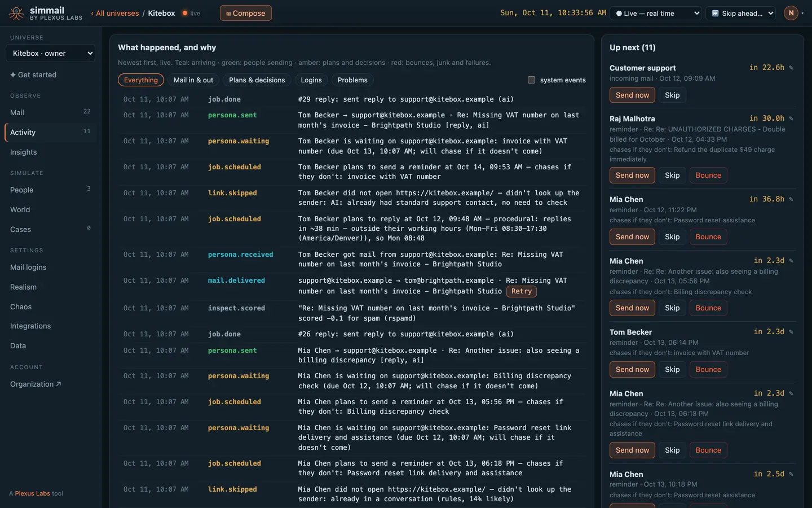The image size is (812, 508).
Task: Skip Raj Malhotra's reminder
Action: (x=672, y=175)
